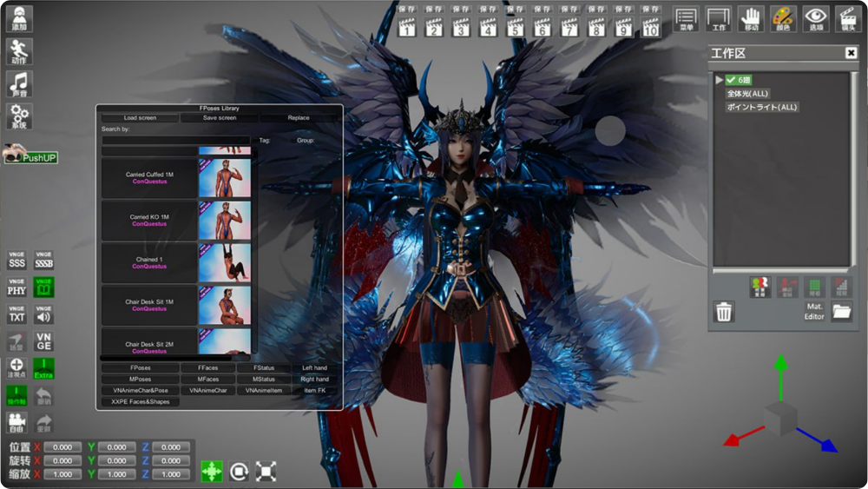Toggle the green Extra axis button
The height and width of the screenshot is (489, 868).
[43, 368]
